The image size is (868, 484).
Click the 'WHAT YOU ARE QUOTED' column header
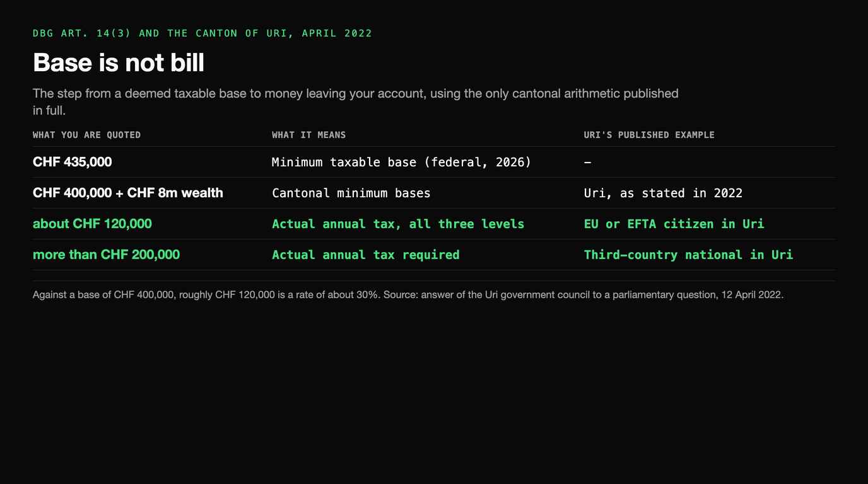86,135
